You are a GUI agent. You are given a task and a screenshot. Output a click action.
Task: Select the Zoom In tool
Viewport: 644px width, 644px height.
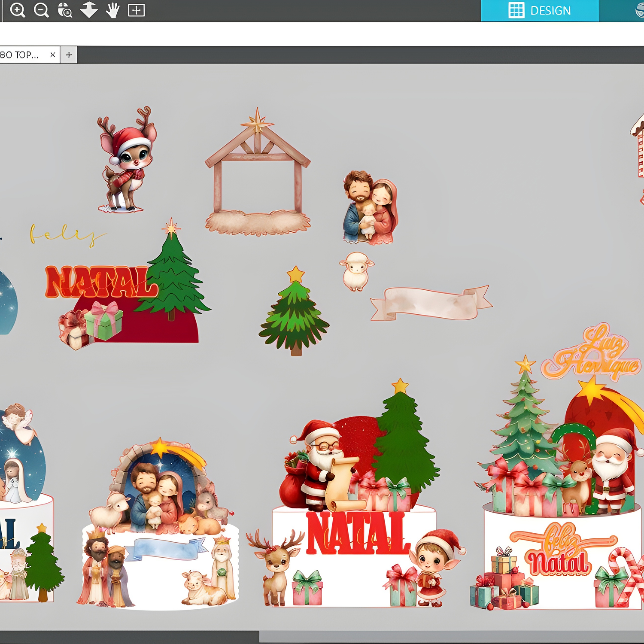[x=17, y=9]
